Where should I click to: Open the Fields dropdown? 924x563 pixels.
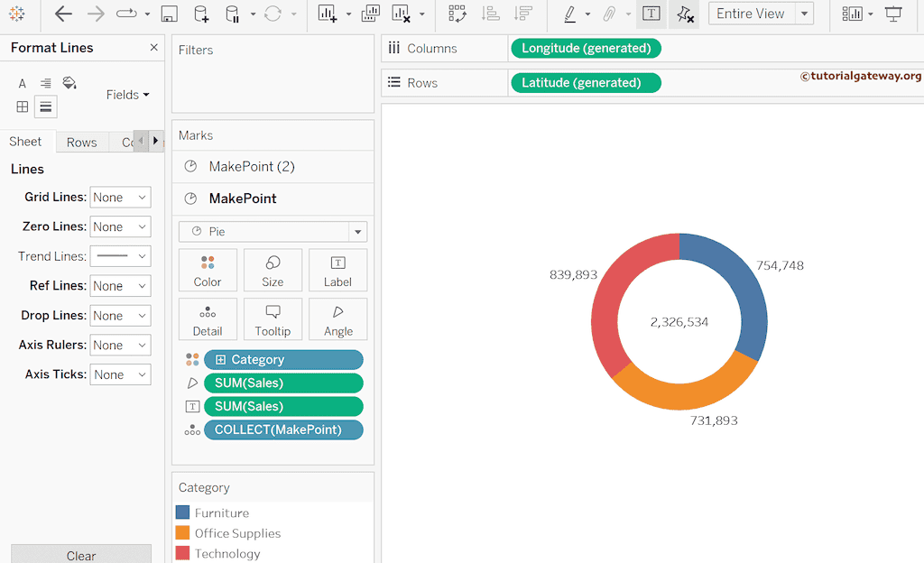[x=128, y=94]
